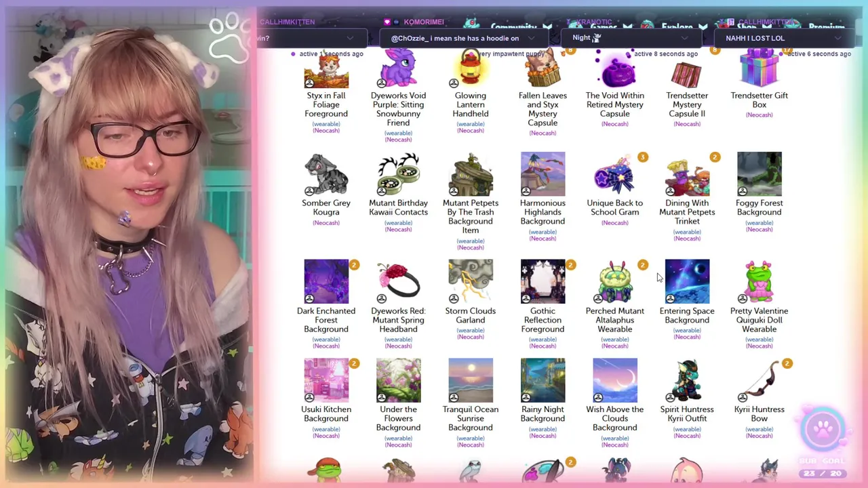Click the Tranquil Ocean Sunrise Background image
This screenshot has height=488, width=868.
(471, 380)
